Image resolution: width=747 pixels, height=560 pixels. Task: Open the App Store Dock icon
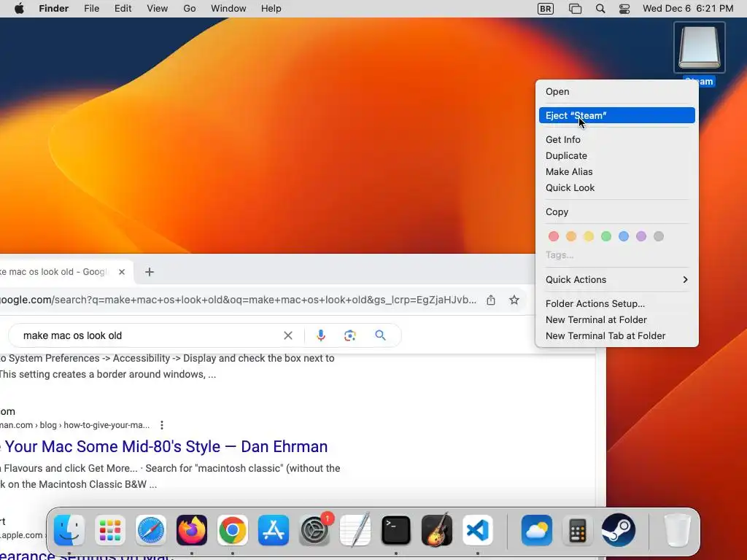coord(274,530)
